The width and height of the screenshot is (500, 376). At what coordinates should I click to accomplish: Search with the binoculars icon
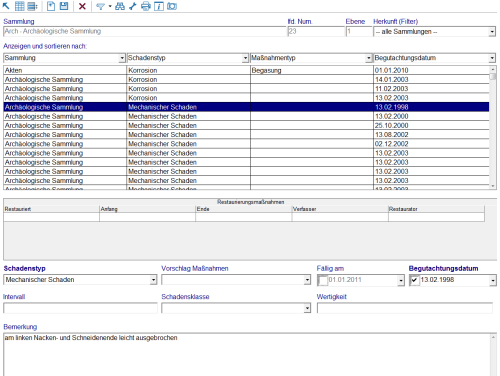point(120,6)
